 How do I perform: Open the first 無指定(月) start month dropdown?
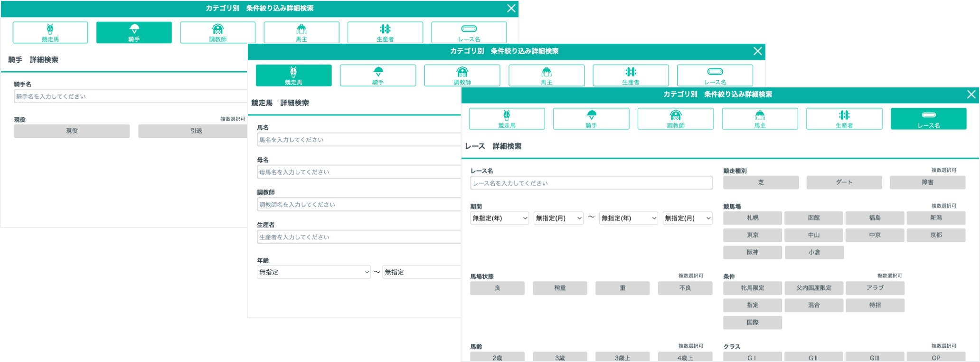(558, 218)
